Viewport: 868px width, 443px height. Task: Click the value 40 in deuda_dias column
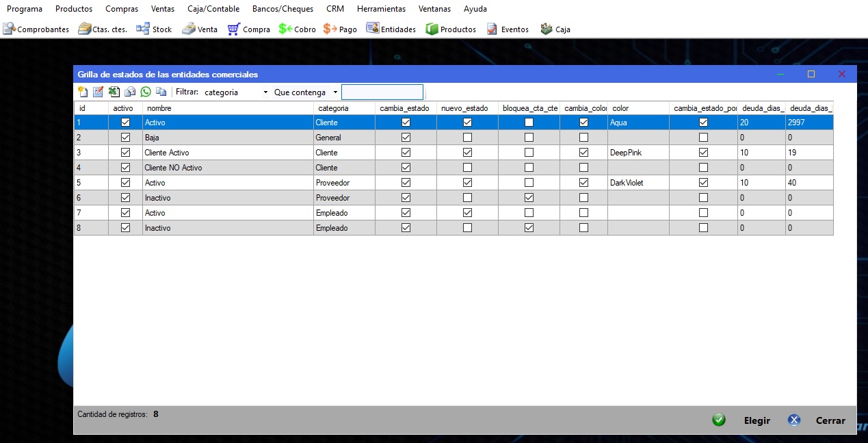(x=809, y=183)
